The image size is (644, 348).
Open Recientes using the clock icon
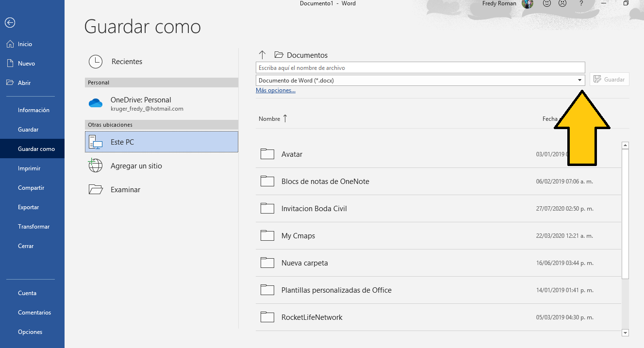tap(96, 61)
